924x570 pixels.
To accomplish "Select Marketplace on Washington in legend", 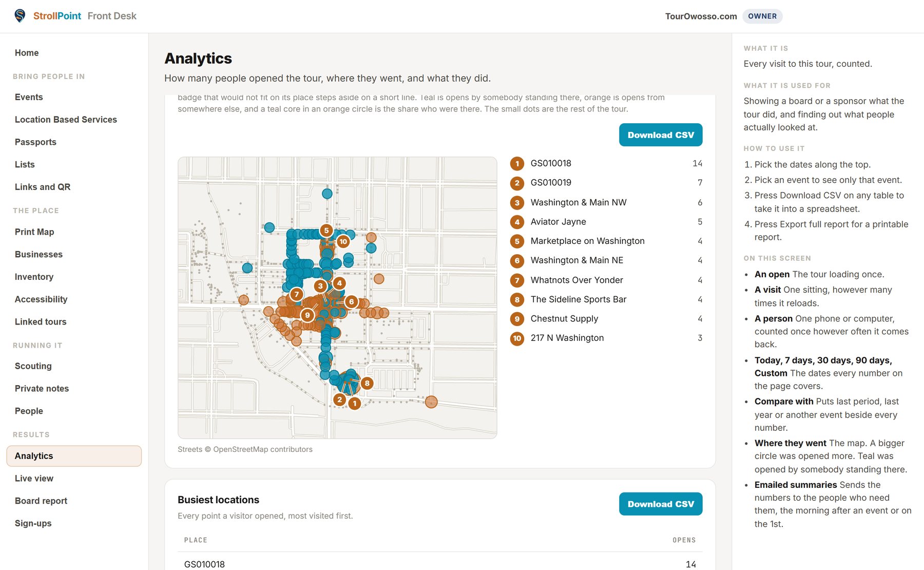I will coord(606,241).
